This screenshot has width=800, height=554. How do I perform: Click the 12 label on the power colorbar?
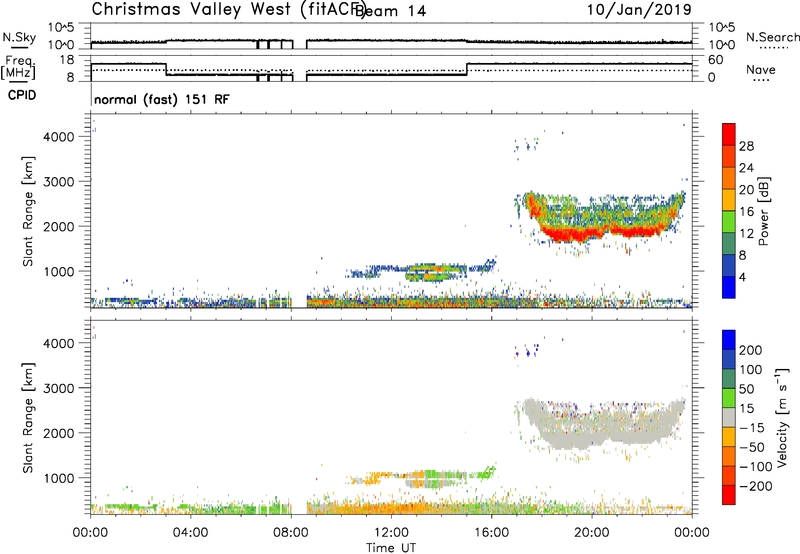pos(746,234)
